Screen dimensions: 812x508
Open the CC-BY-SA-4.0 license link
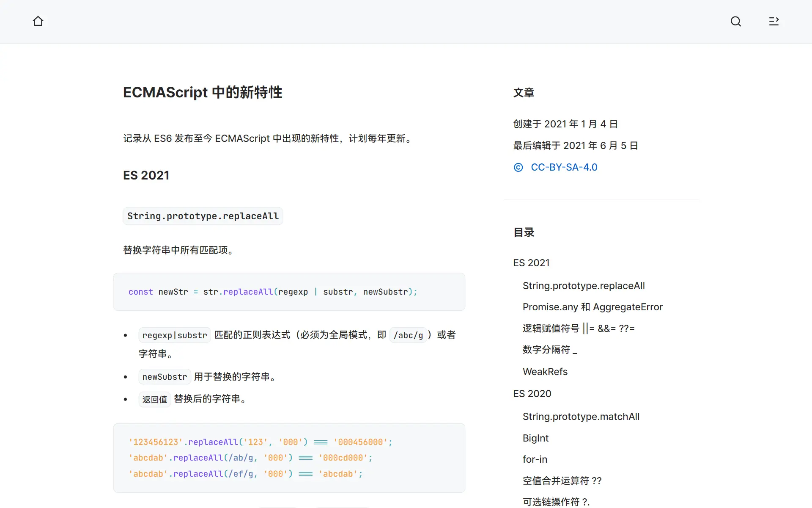[564, 167]
